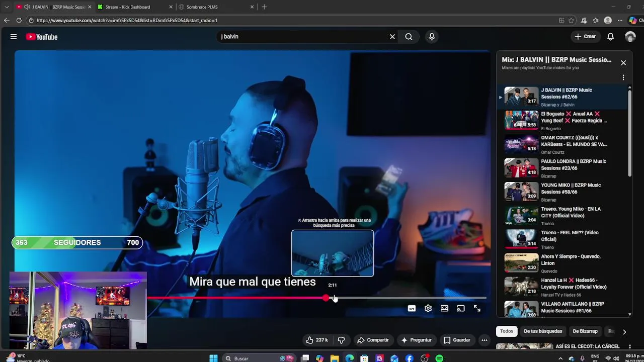Select the 'De Bizarrap' chip
The height and width of the screenshot is (362, 644).
pos(585,331)
